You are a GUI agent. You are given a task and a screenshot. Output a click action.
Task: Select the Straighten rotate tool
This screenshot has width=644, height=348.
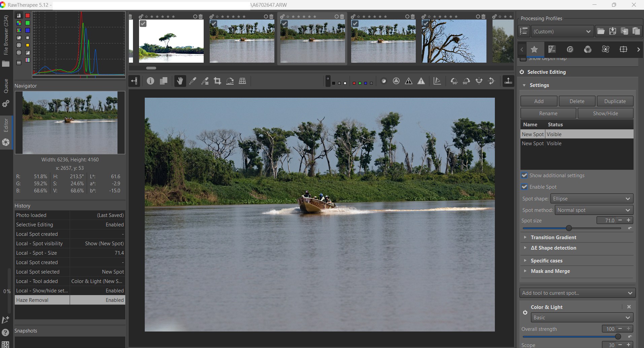[x=230, y=81]
